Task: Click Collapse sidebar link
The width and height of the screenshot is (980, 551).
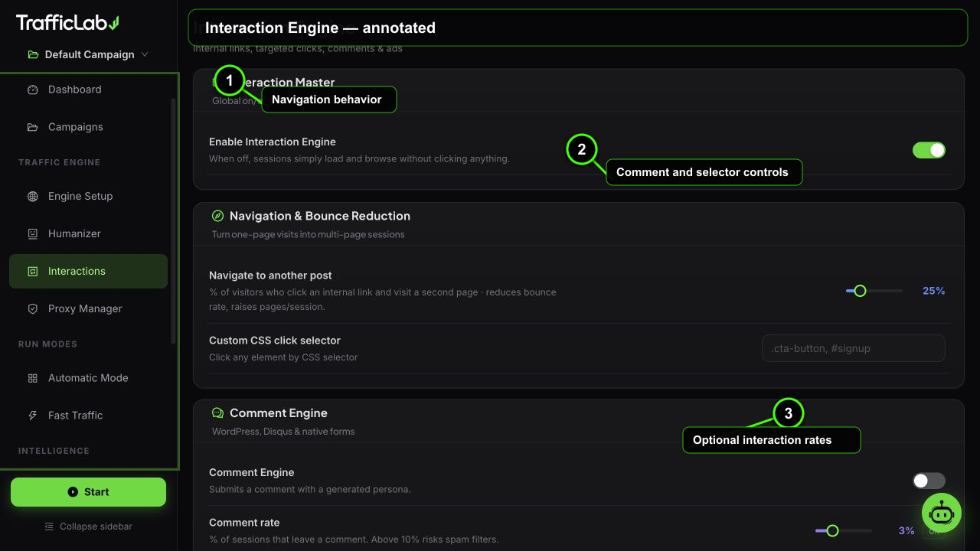Action: tap(88, 527)
